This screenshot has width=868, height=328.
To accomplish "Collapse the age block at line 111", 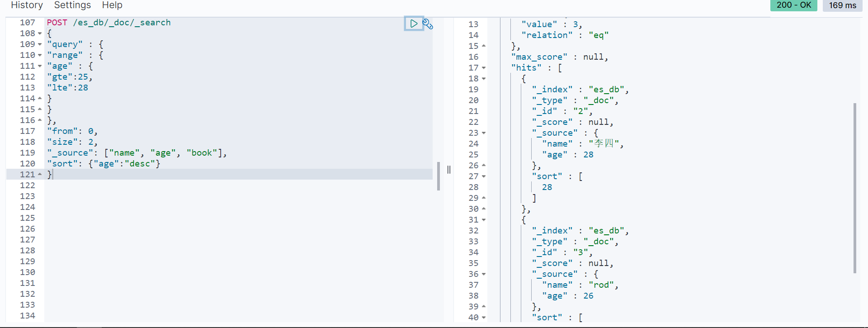I will tap(40, 66).
